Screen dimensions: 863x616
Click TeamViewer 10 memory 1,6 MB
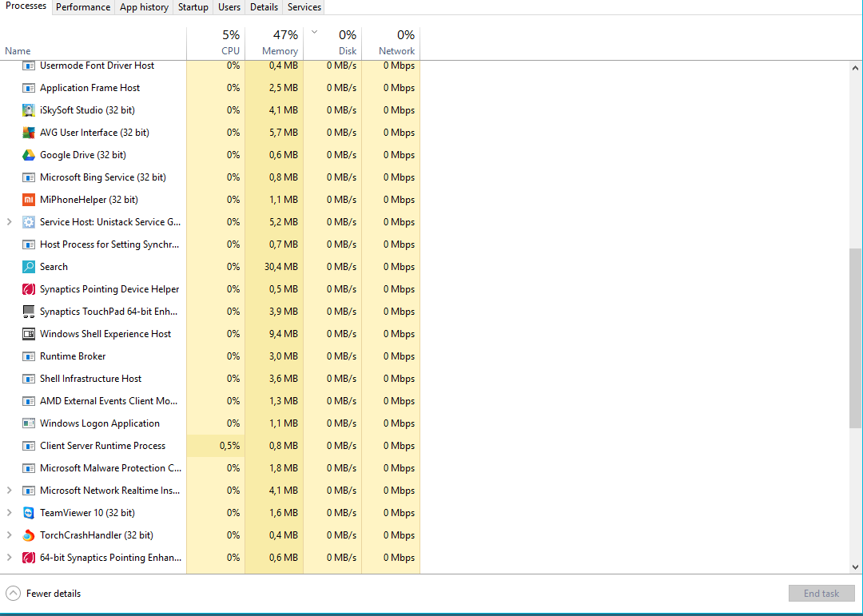click(x=284, y=513)
